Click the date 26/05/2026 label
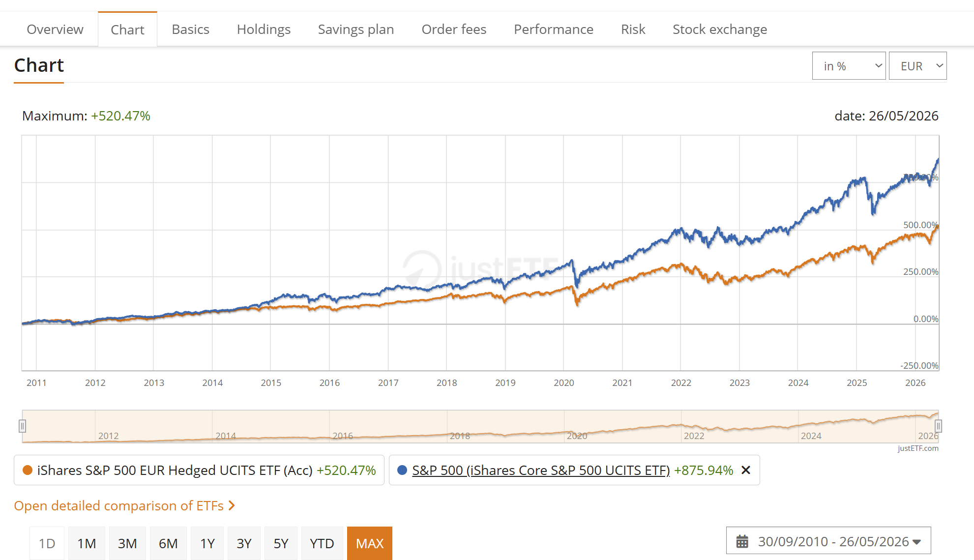The height and width of the screenshot is (560, 974). (886, 116)
